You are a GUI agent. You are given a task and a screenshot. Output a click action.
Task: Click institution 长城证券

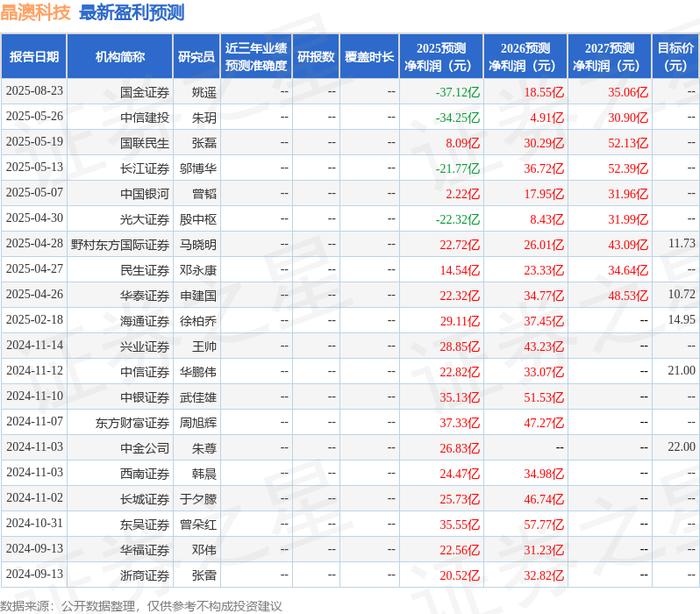click(145, 500)
